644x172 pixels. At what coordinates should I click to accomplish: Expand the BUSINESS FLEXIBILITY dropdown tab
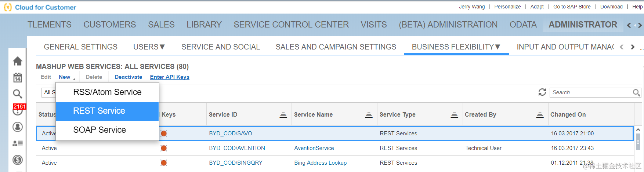pos(456,47)
